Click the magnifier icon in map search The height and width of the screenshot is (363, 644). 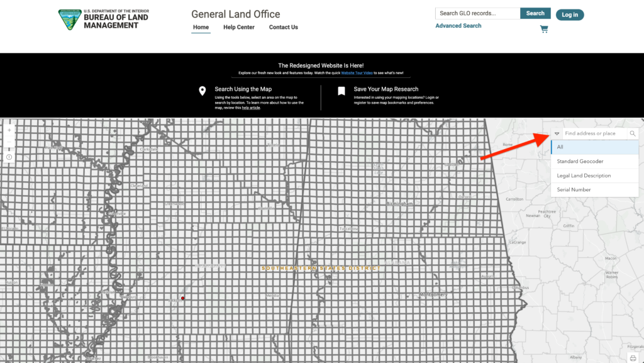pos(633,133)
